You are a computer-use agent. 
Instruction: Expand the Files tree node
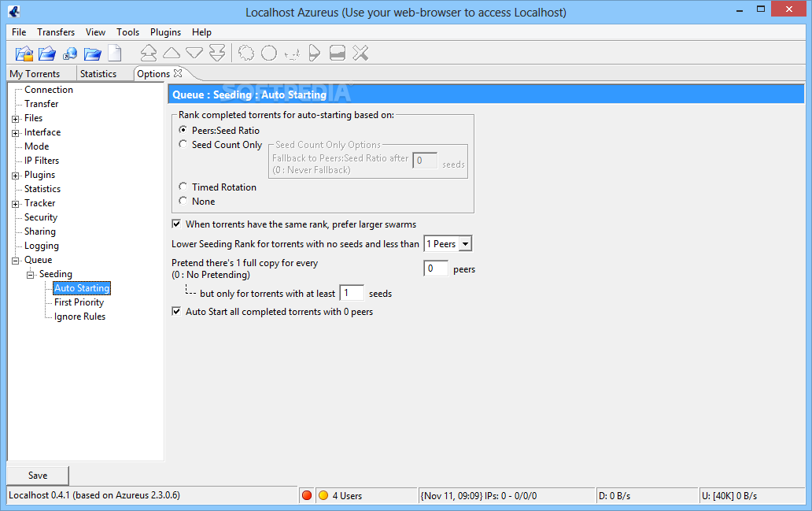16,119
